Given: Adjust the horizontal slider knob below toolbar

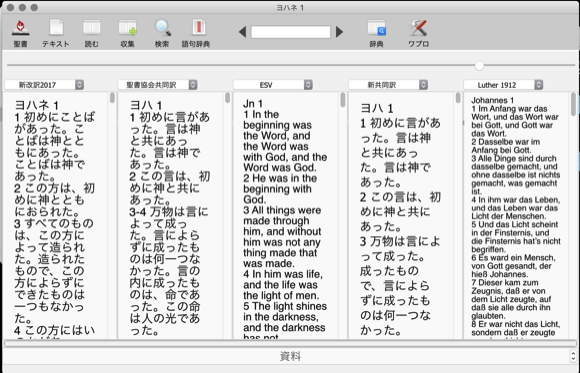Looking at the screenshot, I should click(479, 65).
